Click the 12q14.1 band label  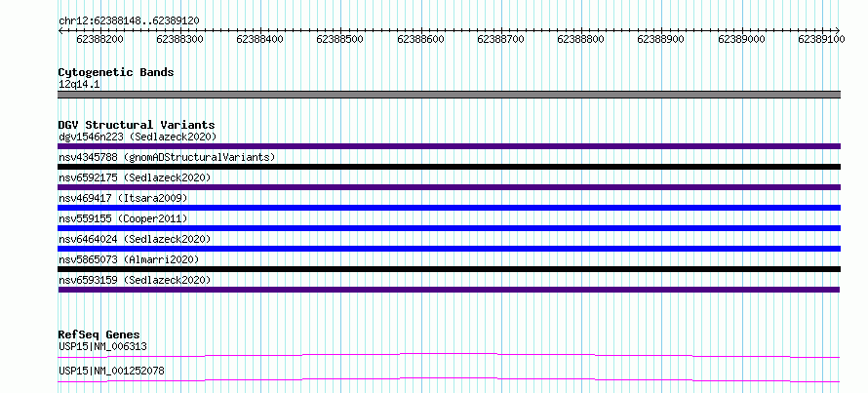pos(79,85)
